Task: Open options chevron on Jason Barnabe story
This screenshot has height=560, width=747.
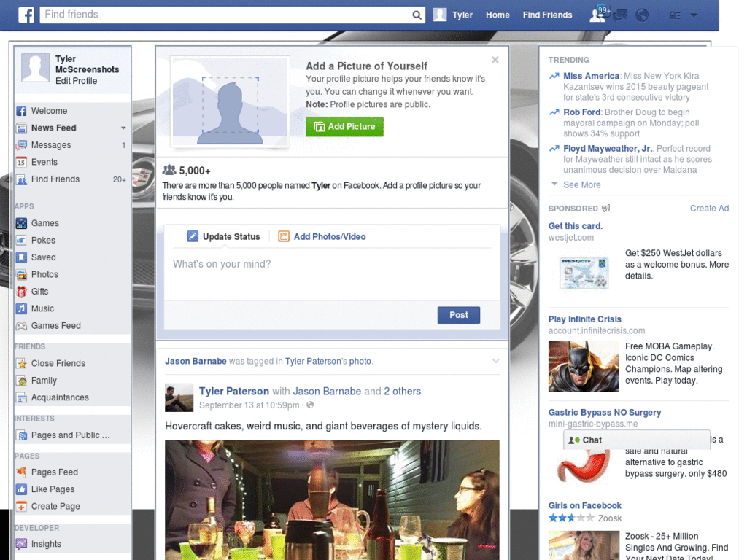Action: (x=495, y=362)
